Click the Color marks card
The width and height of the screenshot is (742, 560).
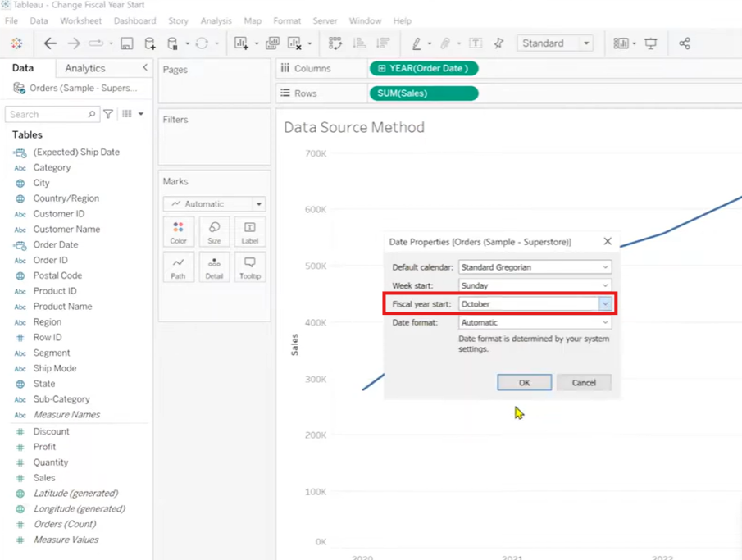click(x=179, y=232)
